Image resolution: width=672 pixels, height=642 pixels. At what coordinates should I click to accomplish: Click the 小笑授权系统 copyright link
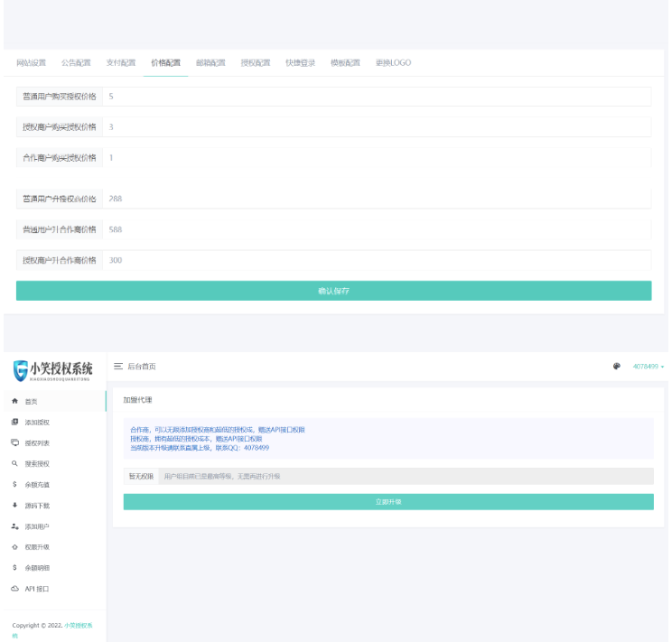(x=79, y=625)
